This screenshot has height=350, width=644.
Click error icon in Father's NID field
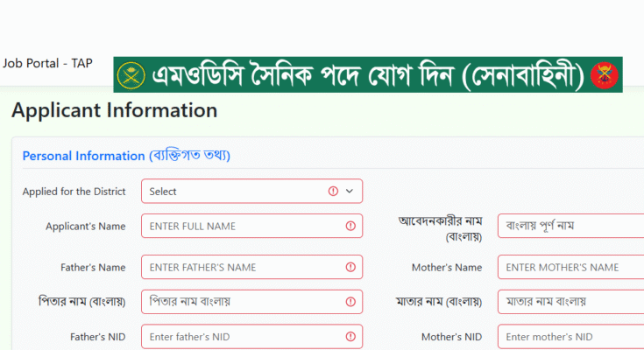[x=350, y=337]
